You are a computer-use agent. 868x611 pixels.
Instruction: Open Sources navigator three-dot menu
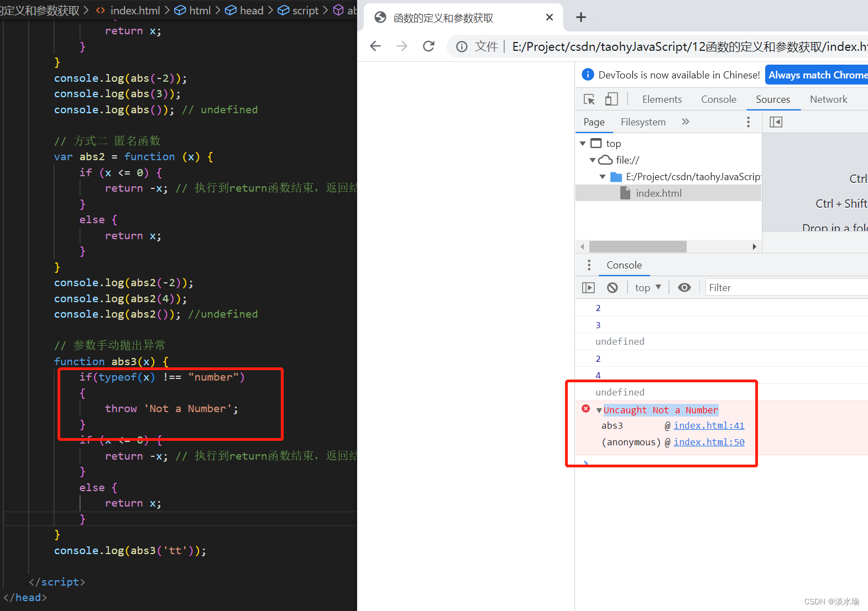point(749,122)
